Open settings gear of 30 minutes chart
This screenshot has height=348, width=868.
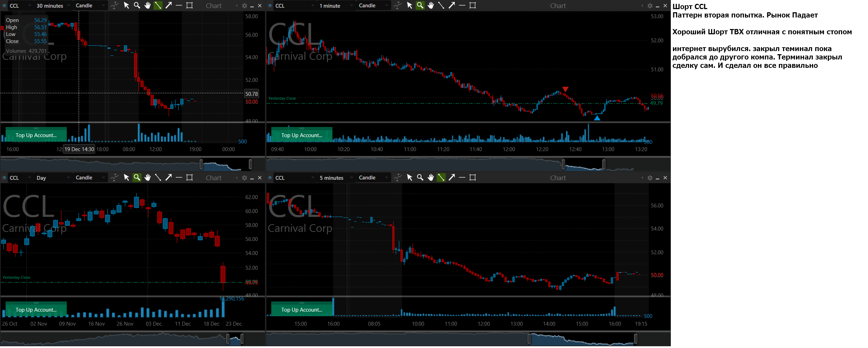244,6
